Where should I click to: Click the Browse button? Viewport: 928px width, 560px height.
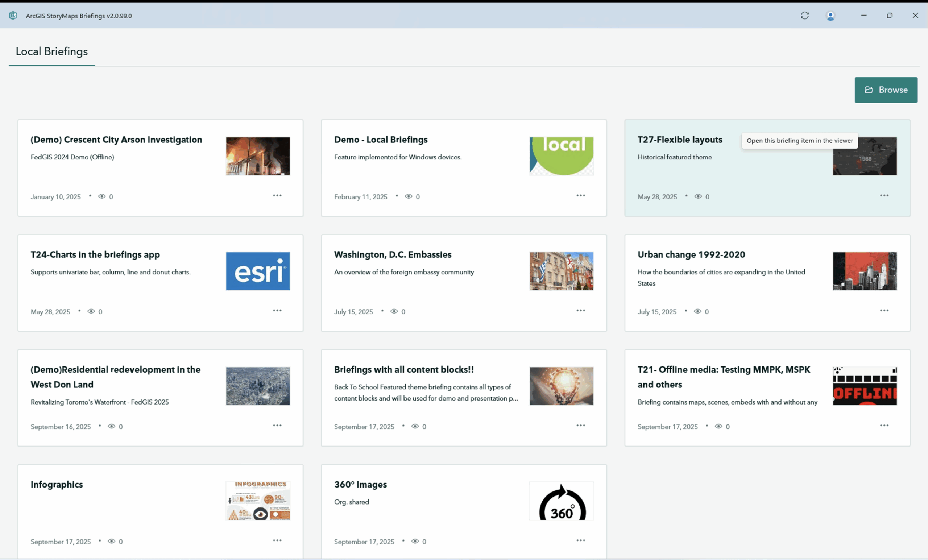(886, 90)
